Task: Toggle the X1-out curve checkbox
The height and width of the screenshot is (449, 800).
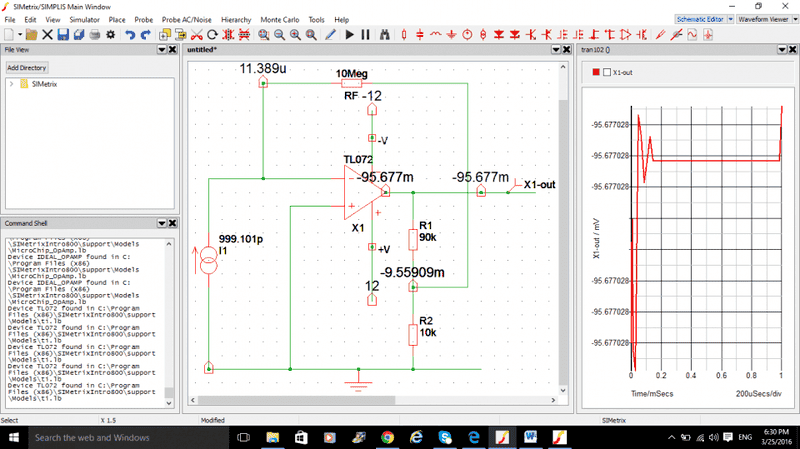Action: click(x=607, y=72)
